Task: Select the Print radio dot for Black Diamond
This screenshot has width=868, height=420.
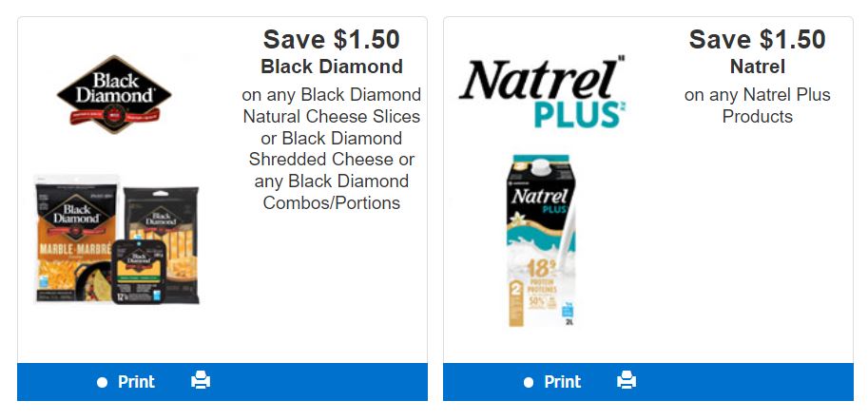Action: [x=102, y=382]
